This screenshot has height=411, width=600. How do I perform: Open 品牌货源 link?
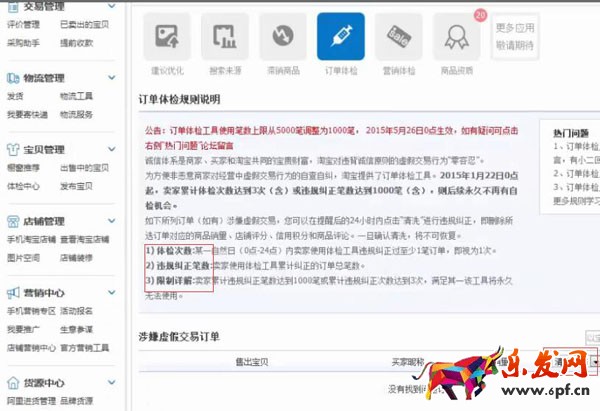pyautogui.click(x=77, y=401)
